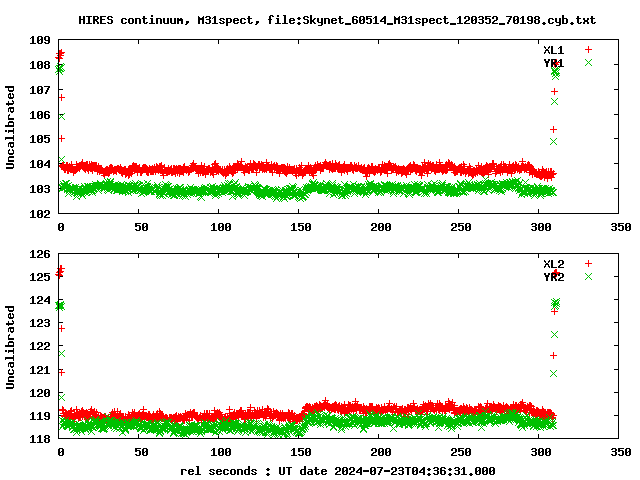Click the 350 tick label under top plot

coord(620,227)
